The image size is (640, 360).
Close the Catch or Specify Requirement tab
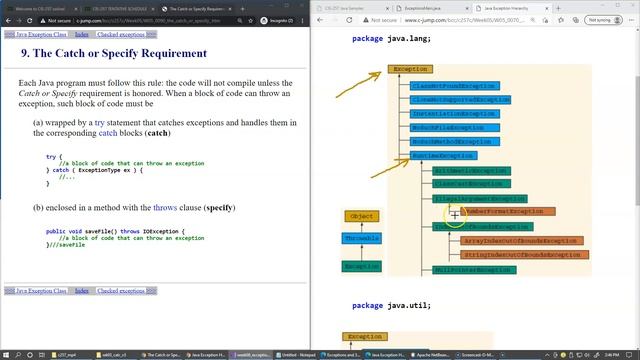point(230,9)
